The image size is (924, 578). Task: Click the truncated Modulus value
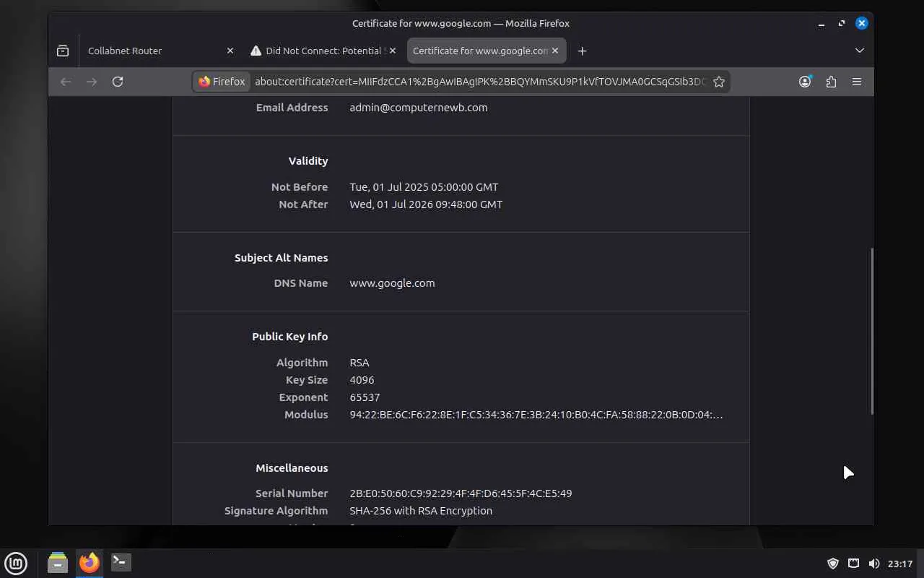pos(536,415)
